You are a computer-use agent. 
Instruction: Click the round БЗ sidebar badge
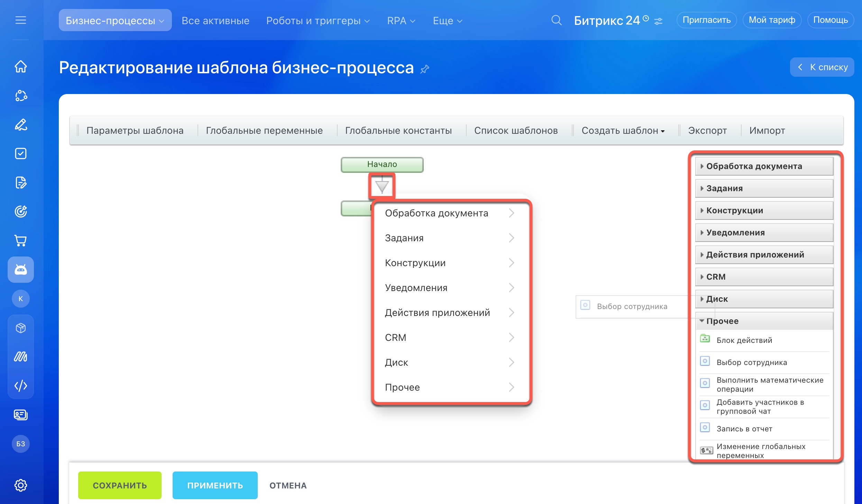click(21, 444)
